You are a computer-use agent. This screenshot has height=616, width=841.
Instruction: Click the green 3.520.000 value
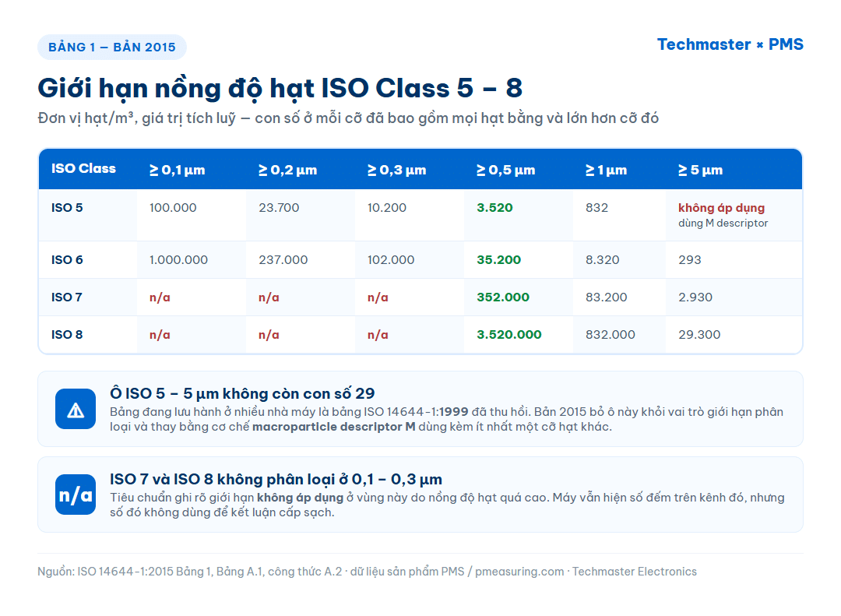point(509,335)
